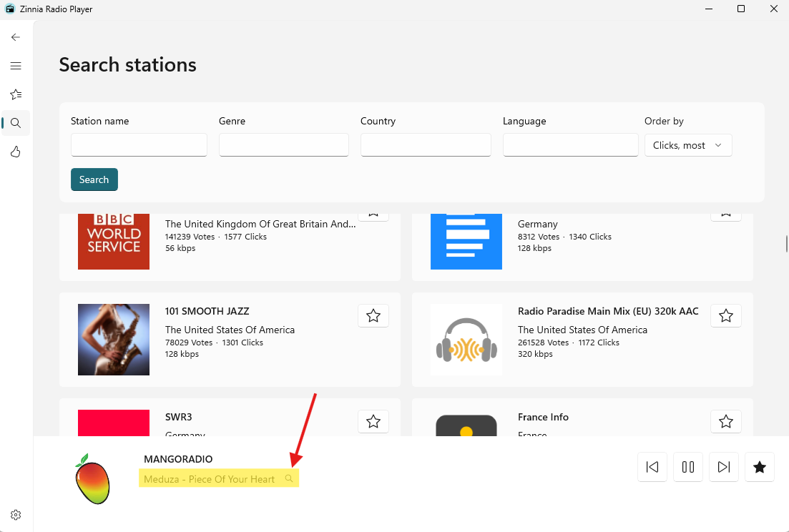Pause the MANGORADIO playback
Screen dimensions: 789x532
click(688, 467)
